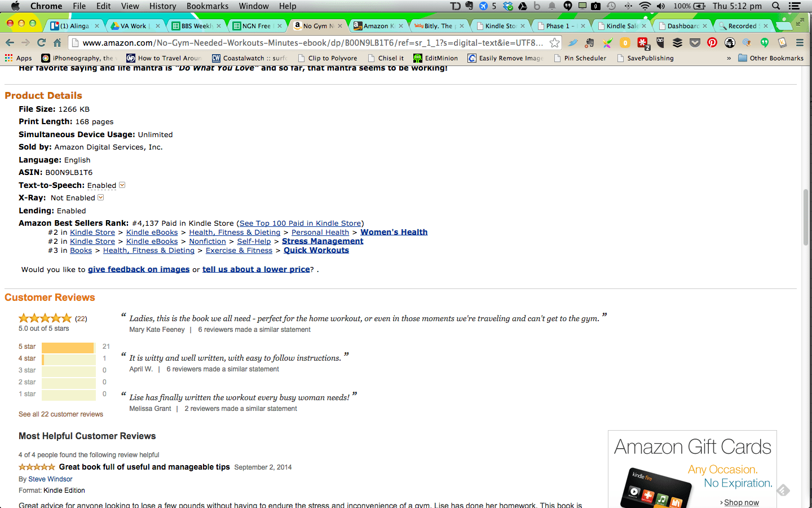Click the Pinterest Pin It extension
Viewport: 812px width, 508px height.
pyautogui.click(x=712, y=43)
